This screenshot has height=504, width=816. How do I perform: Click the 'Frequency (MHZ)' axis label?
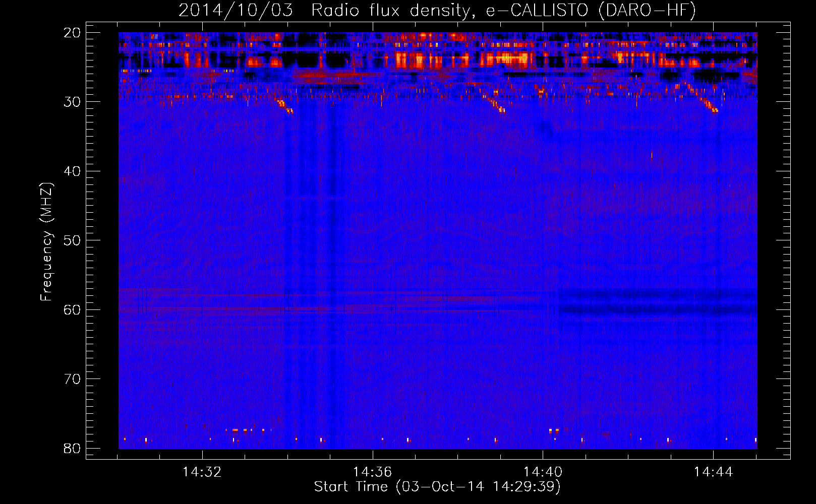pyautogui.click(x=46, y=242)
